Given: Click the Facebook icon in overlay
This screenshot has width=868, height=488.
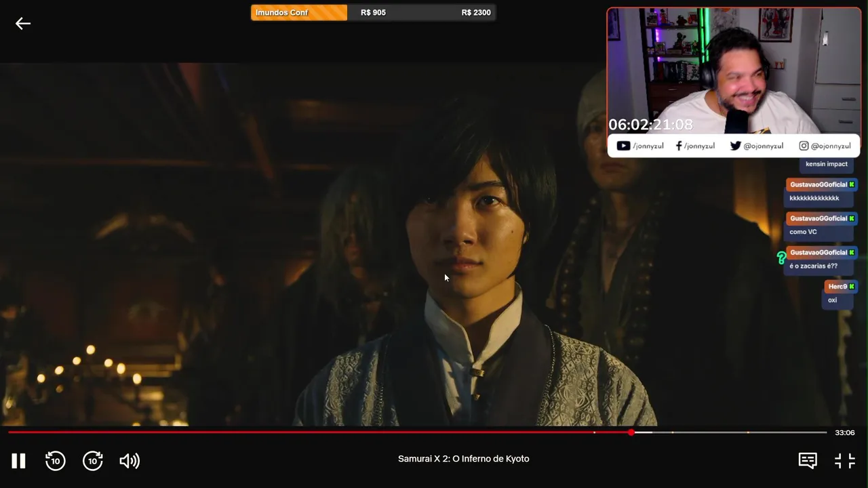Looking at the screenshot, I should point(679,146).
